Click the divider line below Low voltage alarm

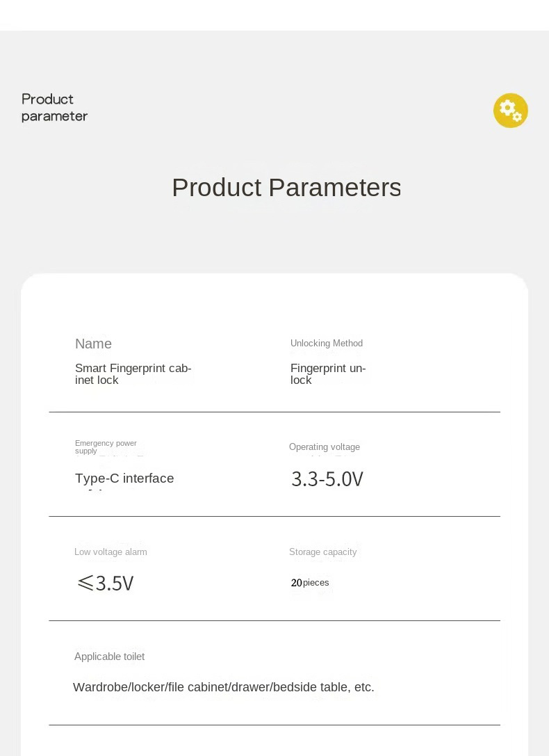274,621
